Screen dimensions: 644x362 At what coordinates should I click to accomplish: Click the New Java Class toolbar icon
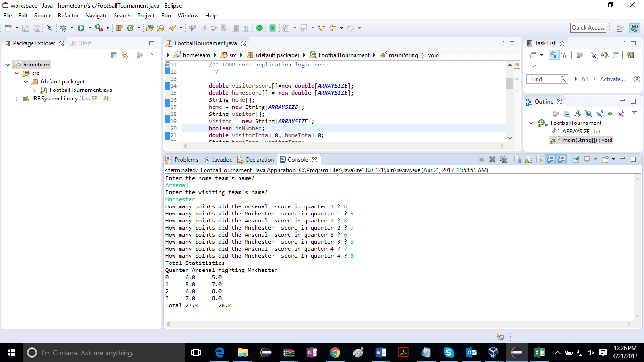click(131, 28)
